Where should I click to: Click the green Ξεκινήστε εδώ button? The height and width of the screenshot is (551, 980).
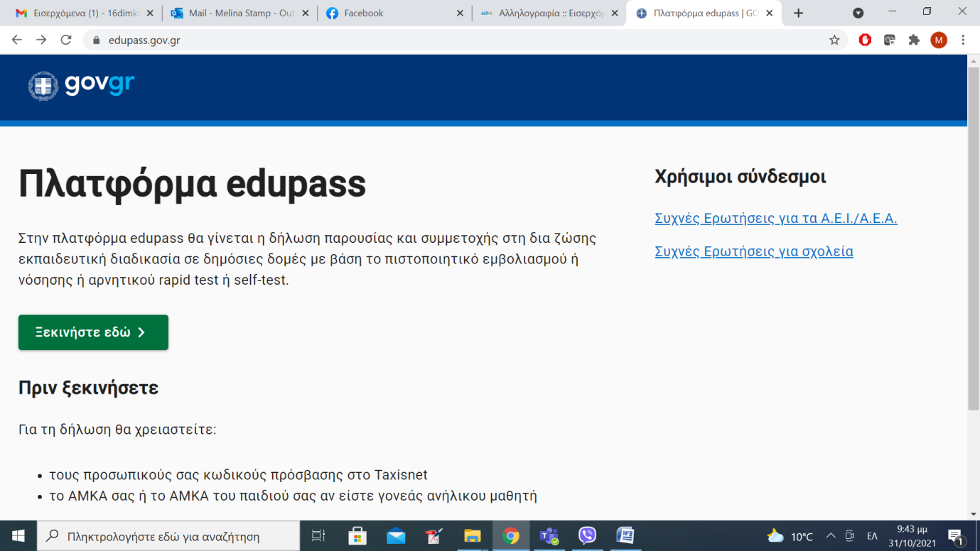[93, 332]
